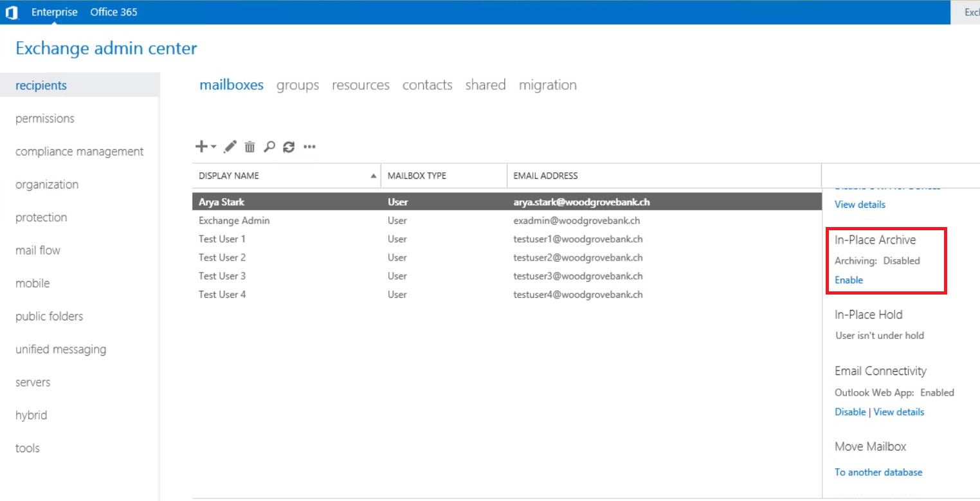Select Test User 4 row
Screen dimensions: 980x501
tap(507, 295)
